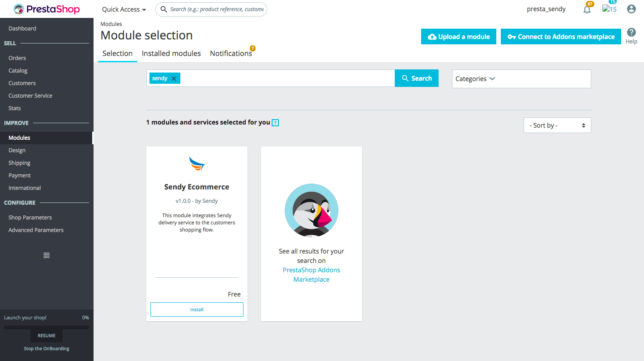Image resolution: width=644 pixels, height=361 pixels.
Task: Open International in the sidebar
Action: click(x=25, y=188)
